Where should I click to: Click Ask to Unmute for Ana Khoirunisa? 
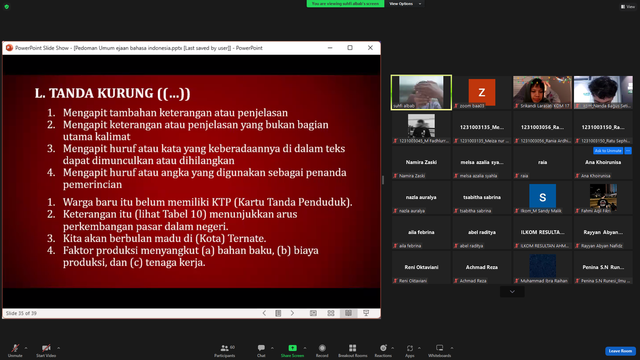pos(608,151)
